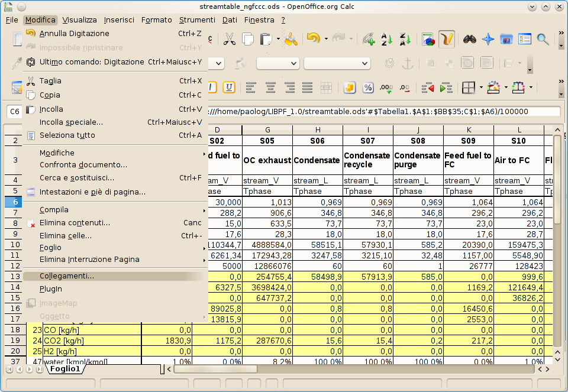Sort ascending with the A-Z icon
The height and width of the screenshot is (392, 568).
pyautogui.click(x=386, y=40)
